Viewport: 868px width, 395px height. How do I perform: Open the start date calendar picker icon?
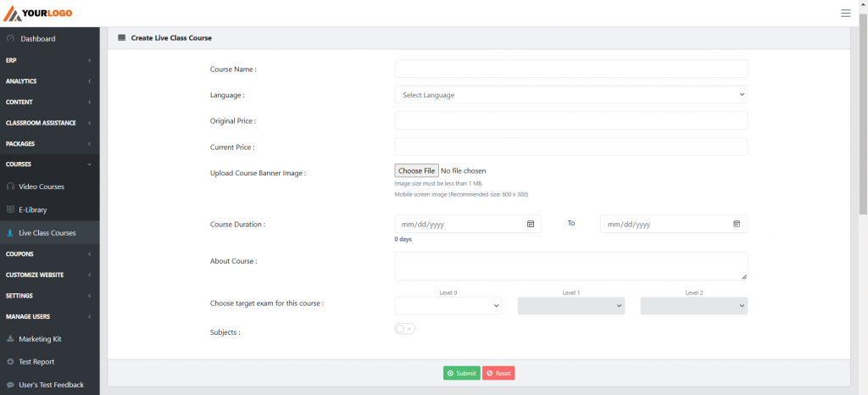click(x=531, y=224)
